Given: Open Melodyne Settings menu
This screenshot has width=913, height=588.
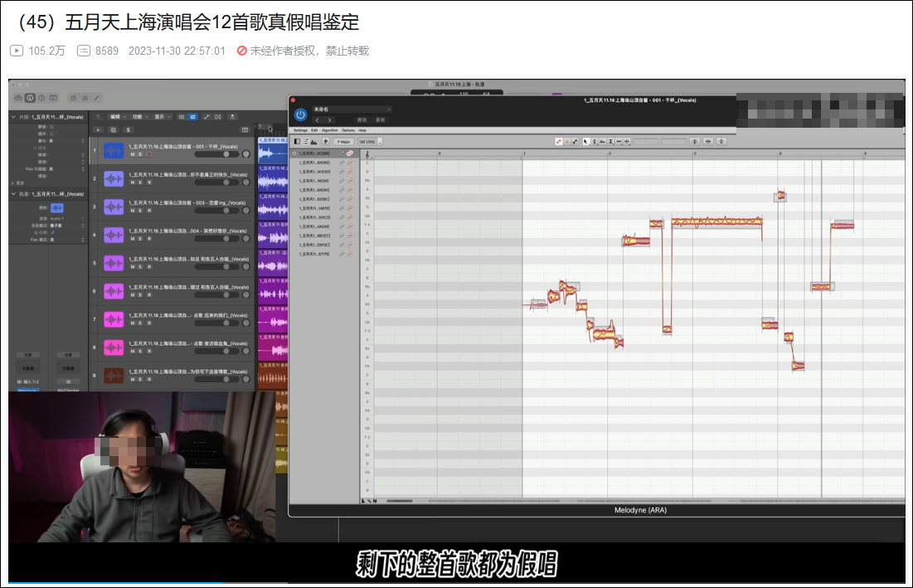Looking at the screenshot, I should click(300, 130).
